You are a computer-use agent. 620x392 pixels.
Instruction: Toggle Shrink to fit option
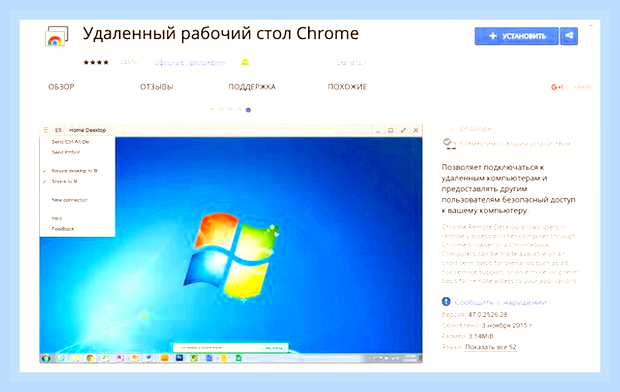64,182
